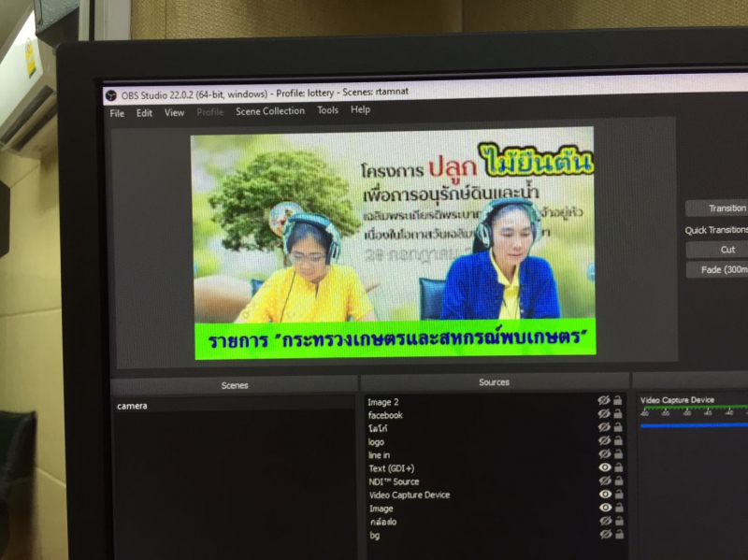748x560 pixels.
Task: Select the camera scene in Scenes list
Action: pos(132,406)
